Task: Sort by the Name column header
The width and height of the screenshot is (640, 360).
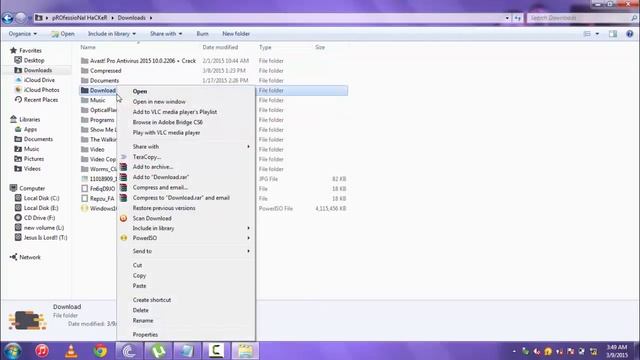Action: (x=88, y=47)
